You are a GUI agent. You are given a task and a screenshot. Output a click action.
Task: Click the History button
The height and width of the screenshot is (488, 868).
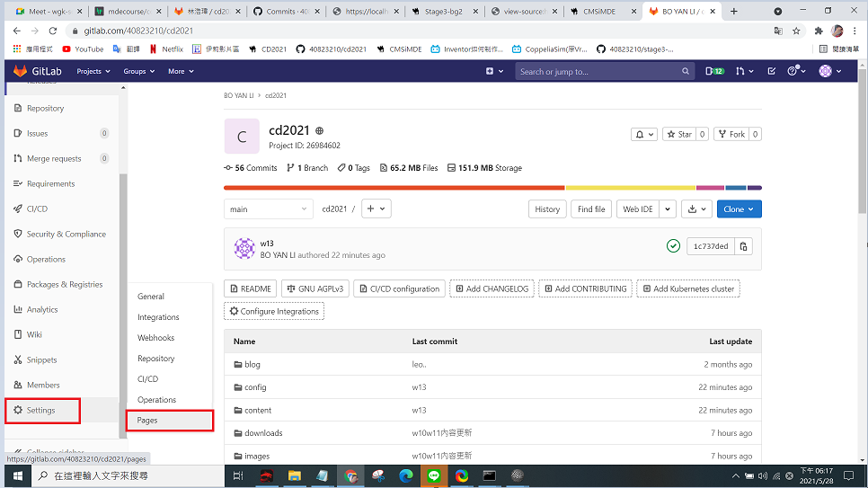pos(547,209)
